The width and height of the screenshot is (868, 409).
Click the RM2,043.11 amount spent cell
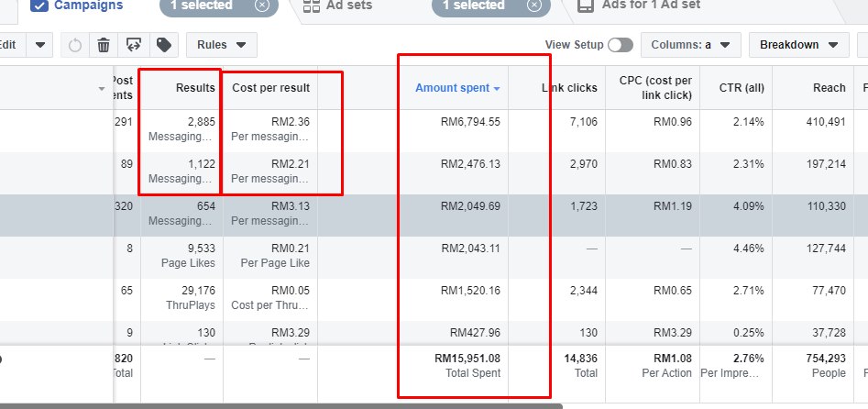coord(470,248)
